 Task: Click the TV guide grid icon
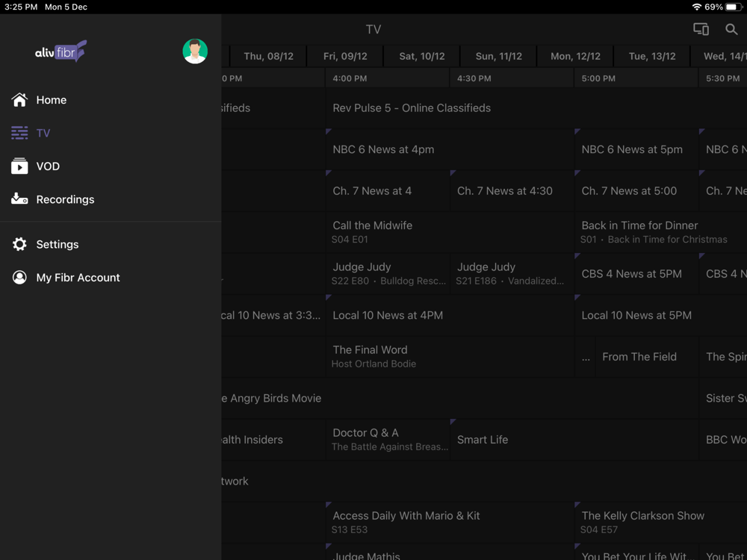pos(19,133)
